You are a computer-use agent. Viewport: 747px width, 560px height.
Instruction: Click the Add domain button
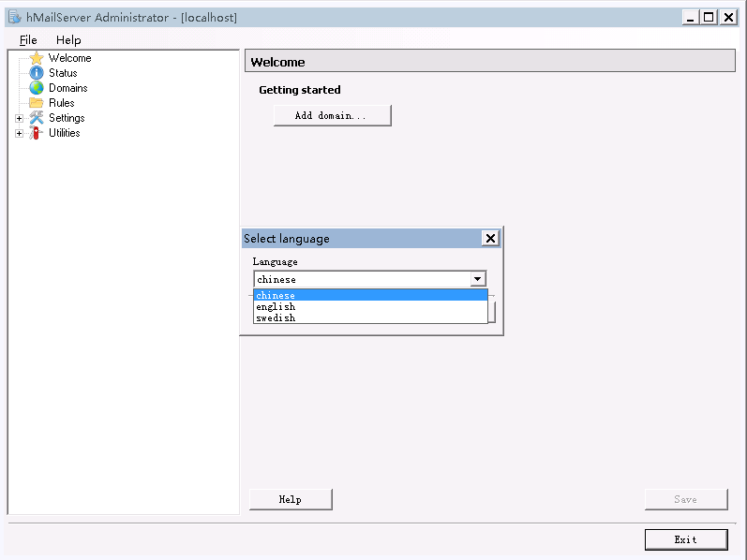pos(333,116)
